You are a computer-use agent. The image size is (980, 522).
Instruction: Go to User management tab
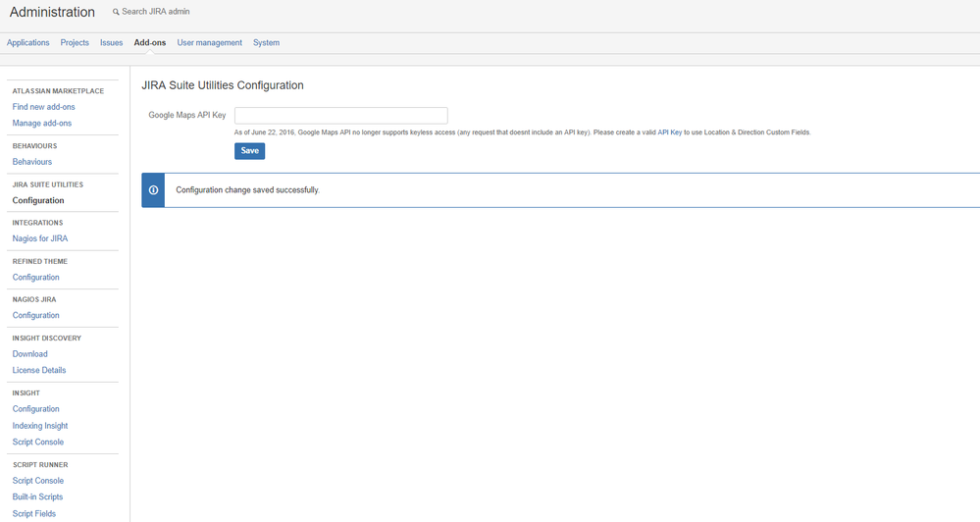(x=209, y=42)
